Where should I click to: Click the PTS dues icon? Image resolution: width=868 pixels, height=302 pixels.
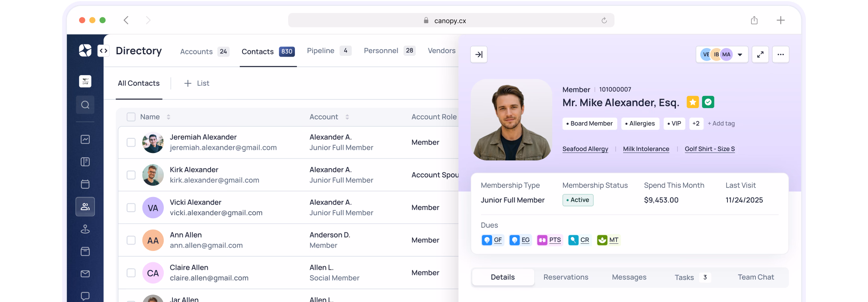542,240
